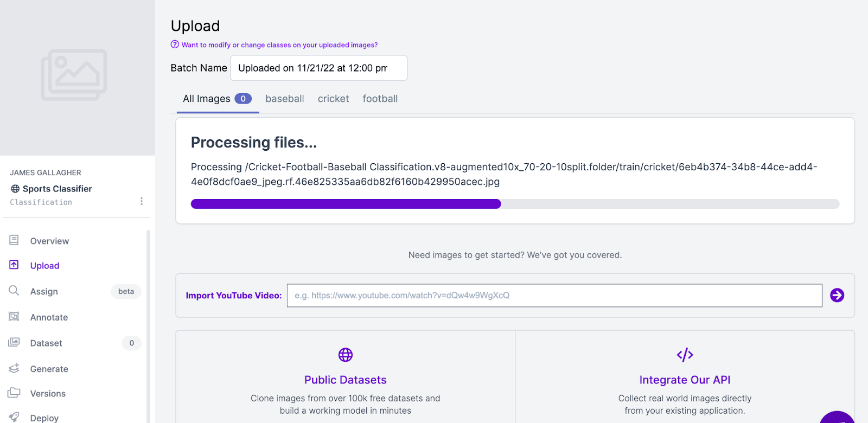Click the Annotate icon in sidebar
Image resolution: width=868 pixels, height=423 pixels.
click(14, 317)
